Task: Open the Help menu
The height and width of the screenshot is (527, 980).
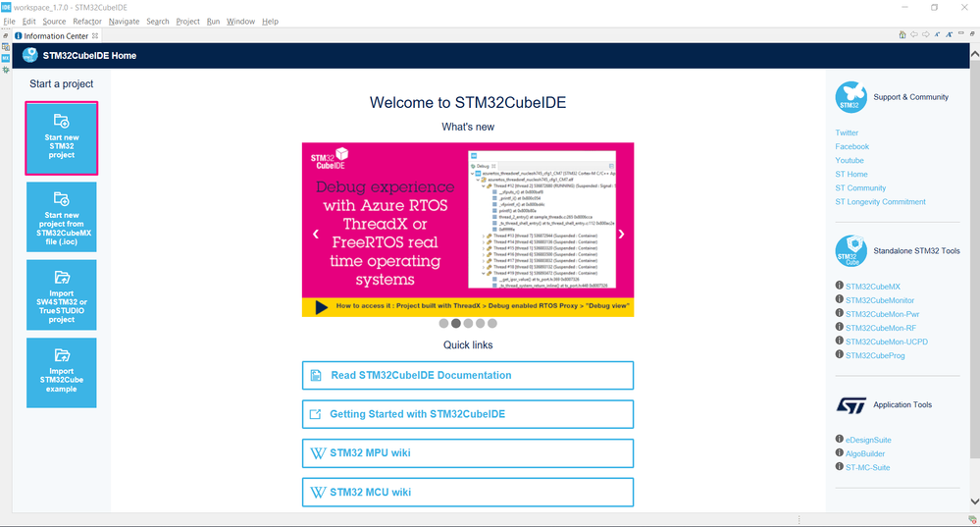Action: (x=270, y=22)
